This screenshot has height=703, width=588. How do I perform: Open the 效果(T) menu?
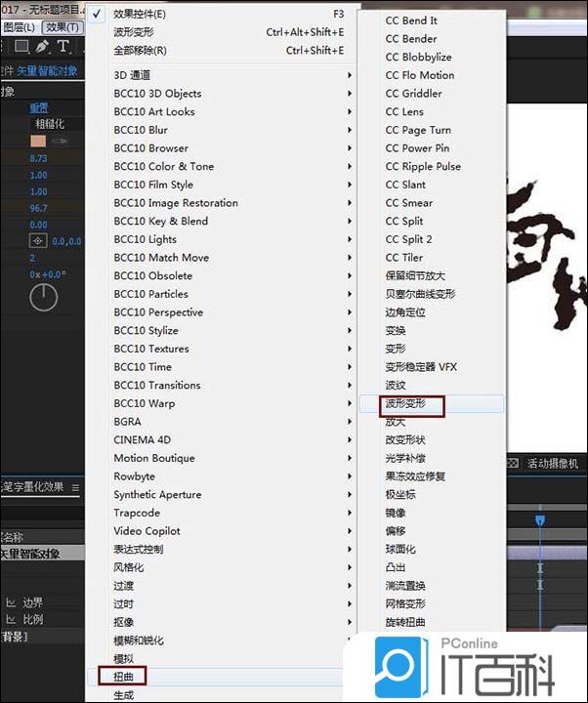tap(63, 27)
